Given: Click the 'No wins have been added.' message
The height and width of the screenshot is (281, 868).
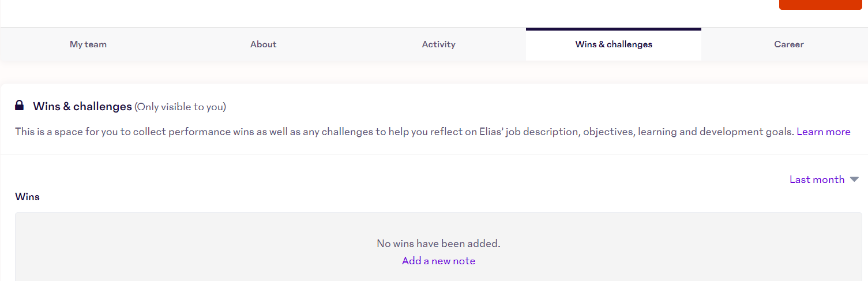Looking at the screenshot, I should [439, 243].
